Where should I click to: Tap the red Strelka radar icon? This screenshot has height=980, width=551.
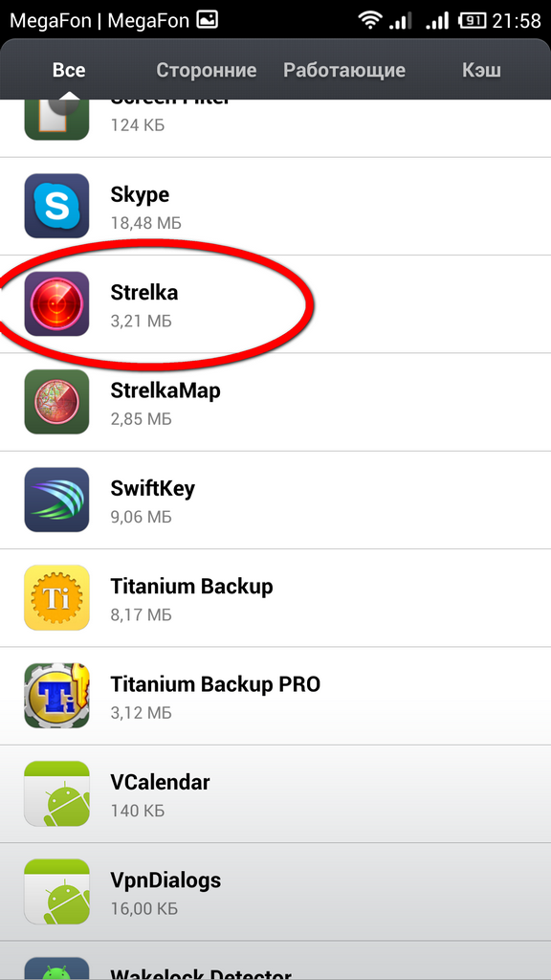click(x=56, y=303)
